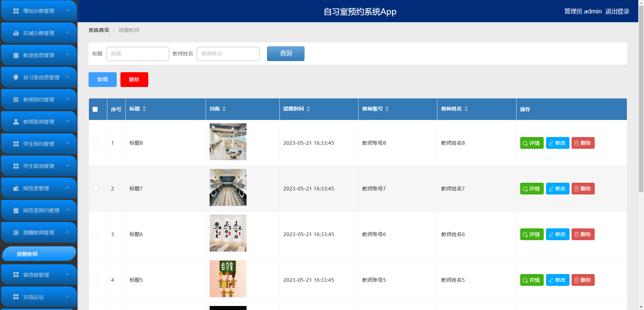Image resolution: width=644 pixels, height=310 pixels.
Task: Click the 查询 search button
Action: [285, 54]
